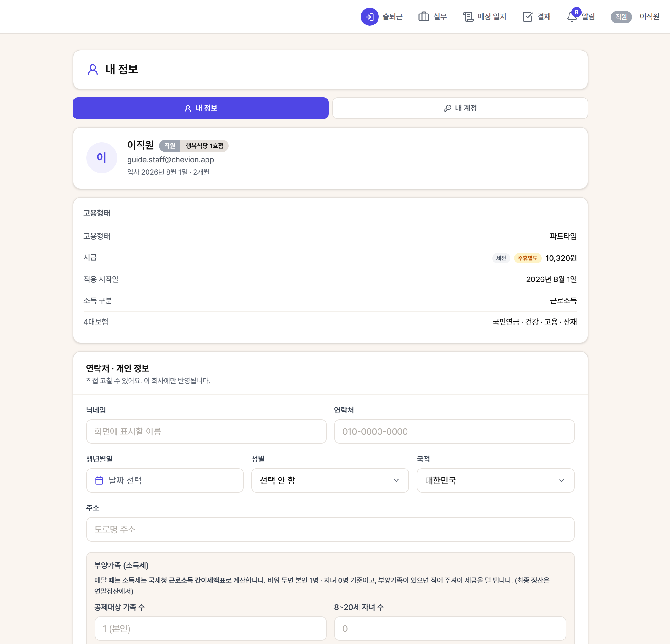Open 매장 일지 store journal
Image resolution: width=670 pixels, height=644 pixels.
(x=484, y=16)
